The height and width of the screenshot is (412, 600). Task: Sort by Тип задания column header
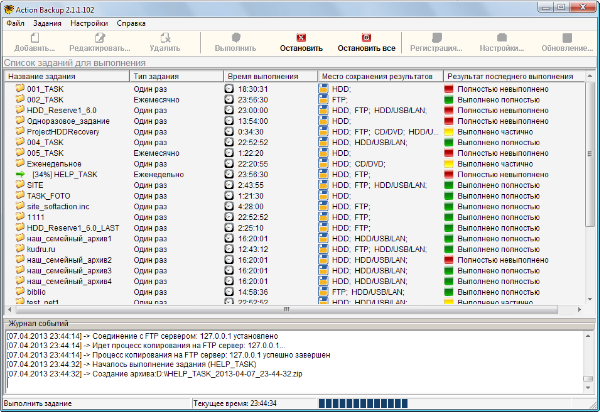click(x=175, y=76)
